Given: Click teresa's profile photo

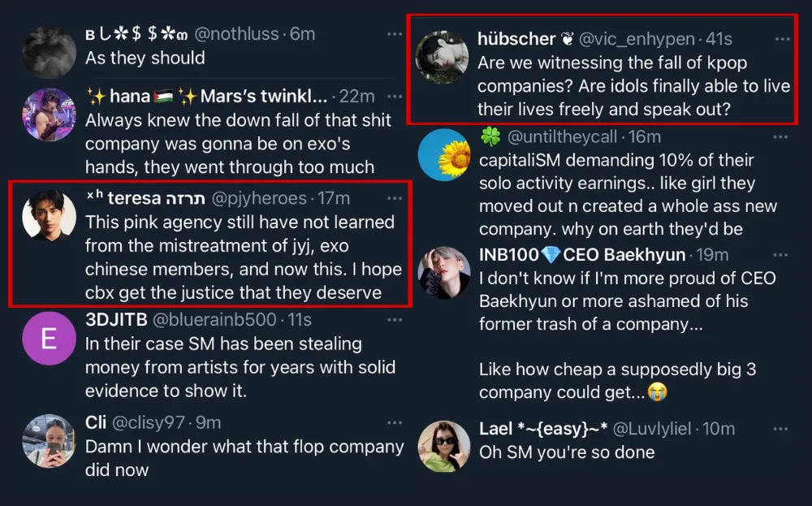Looking at the screenshot, I should pyautogui.click(x=49, y=217).
